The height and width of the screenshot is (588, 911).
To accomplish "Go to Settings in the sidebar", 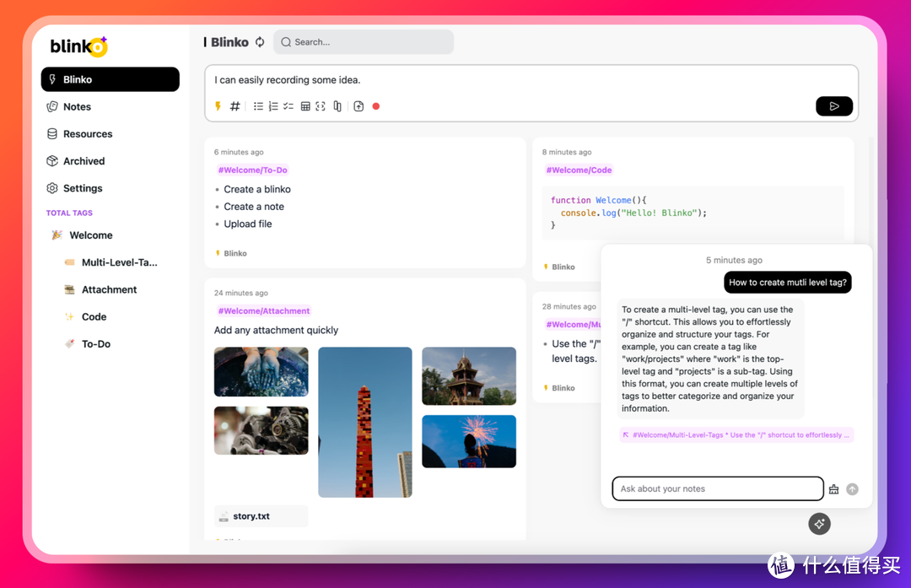I will [x=83, y=188].
